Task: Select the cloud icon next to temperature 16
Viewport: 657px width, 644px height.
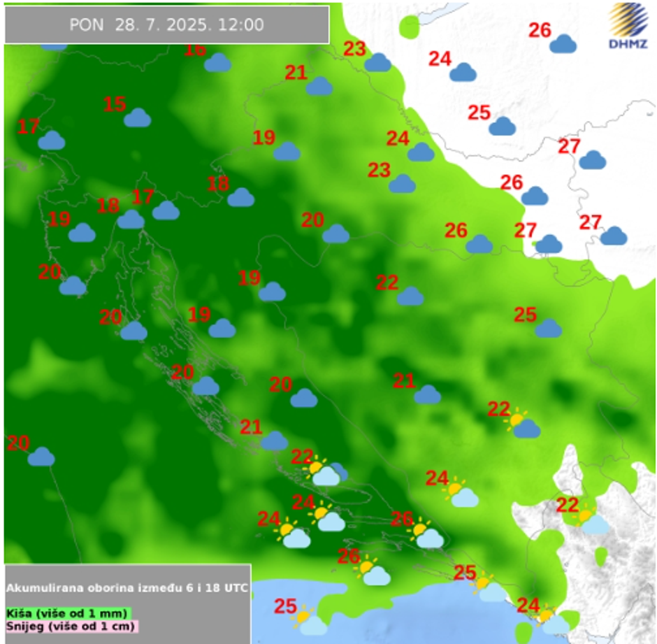Action: pyautogui.click(x=218, y=63)
